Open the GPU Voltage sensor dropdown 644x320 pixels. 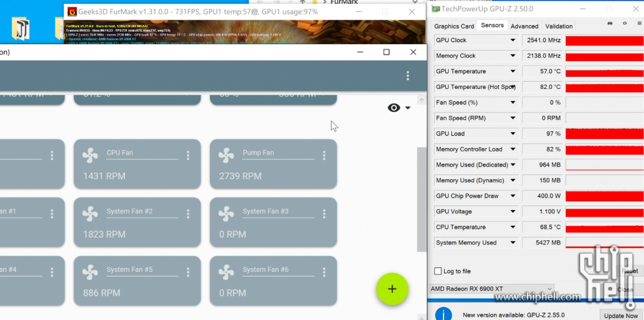(512, 211)
